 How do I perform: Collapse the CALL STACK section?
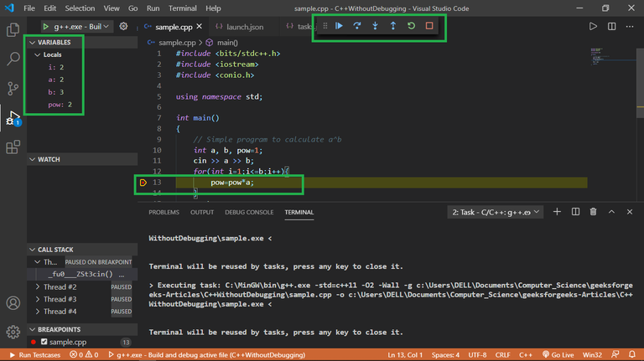pos(33,250)
